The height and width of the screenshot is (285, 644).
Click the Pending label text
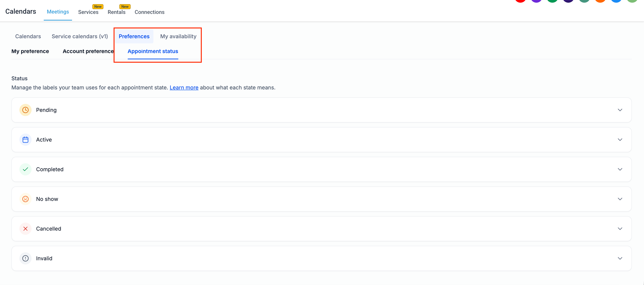[x=46, y=110]
